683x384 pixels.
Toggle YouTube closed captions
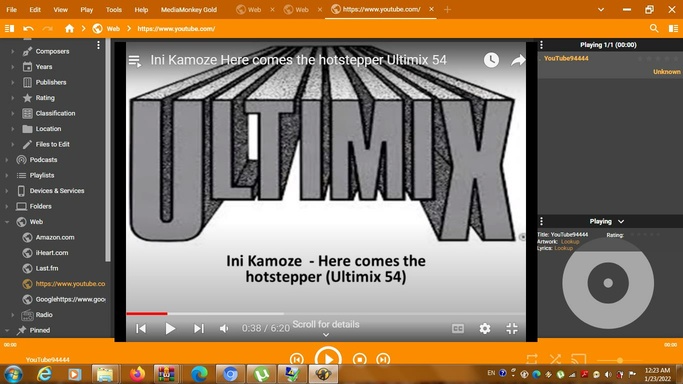458,328
